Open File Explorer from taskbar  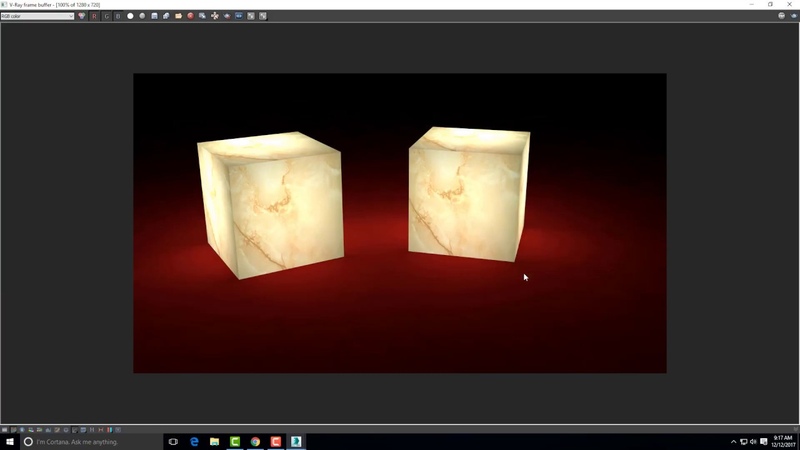[214, 442]
